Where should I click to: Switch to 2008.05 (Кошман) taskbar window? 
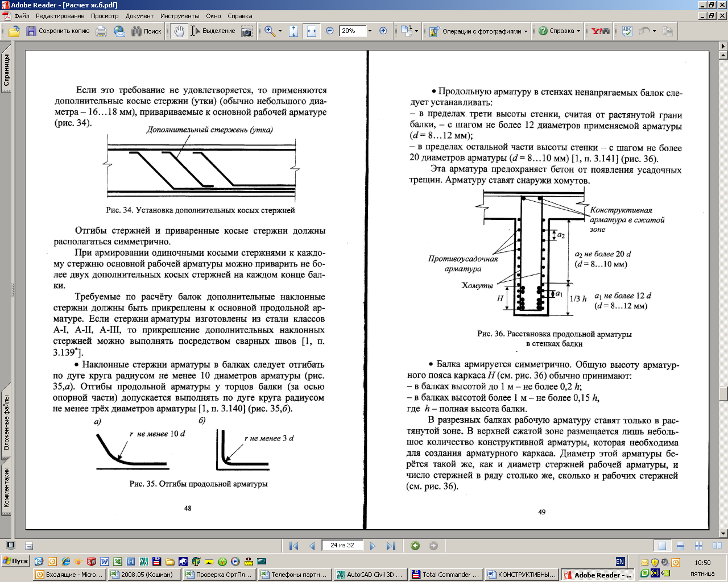click(x=144, y=575)
